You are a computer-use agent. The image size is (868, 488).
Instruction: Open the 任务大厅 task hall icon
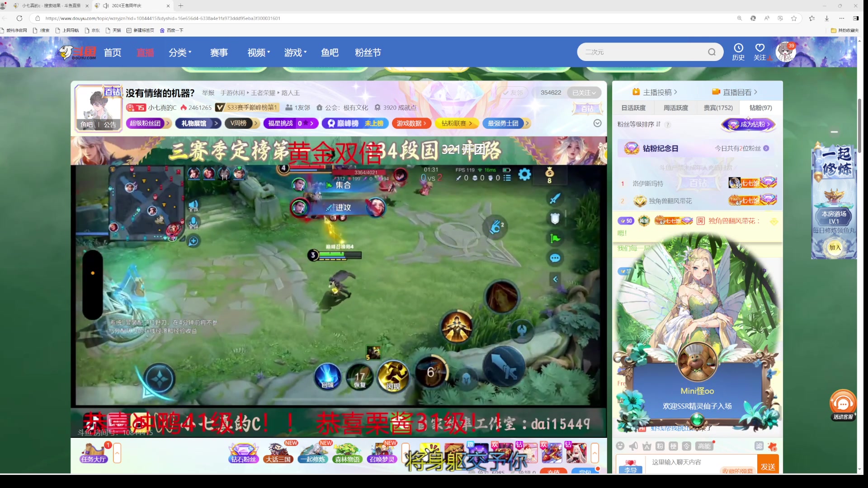(x=94, y=453)
